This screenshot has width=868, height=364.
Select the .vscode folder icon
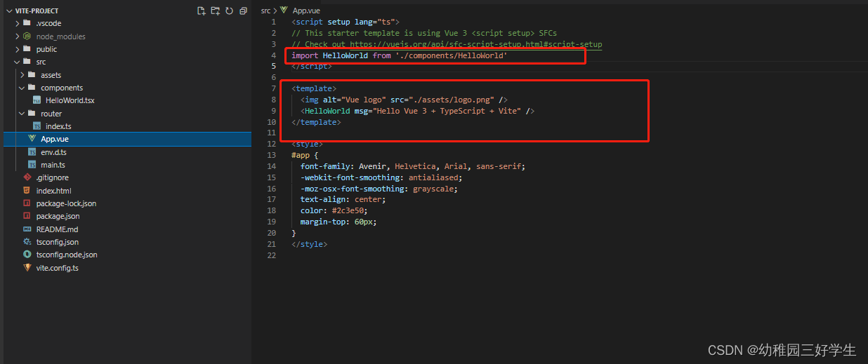pos(27,23)
